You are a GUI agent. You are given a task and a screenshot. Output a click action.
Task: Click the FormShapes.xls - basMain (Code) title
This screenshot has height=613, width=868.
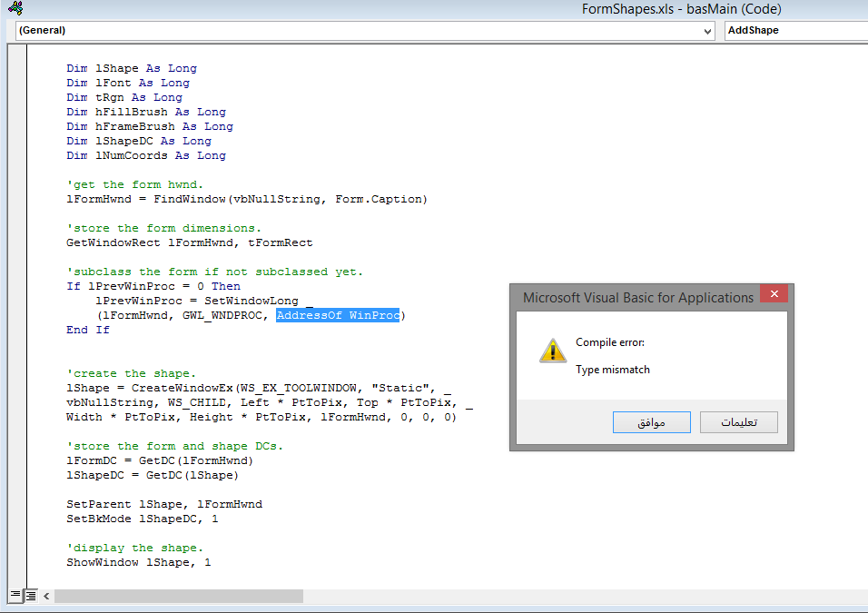coord(682,9)
